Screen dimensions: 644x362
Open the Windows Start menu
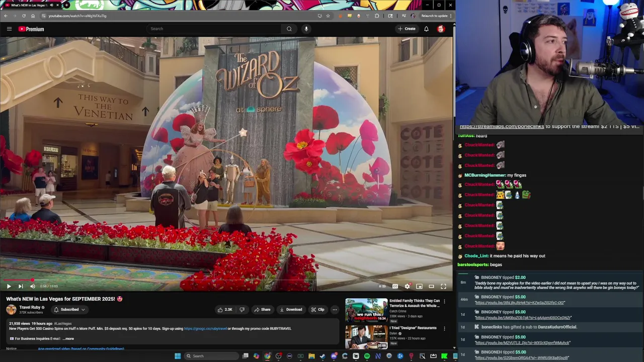(x=178, y=356)
